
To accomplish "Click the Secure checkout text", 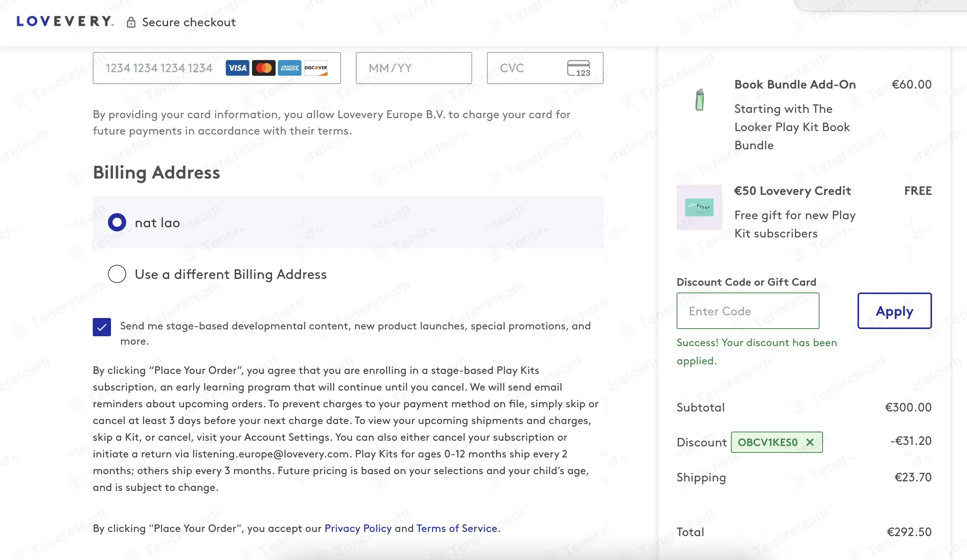I will click(189, 22).
